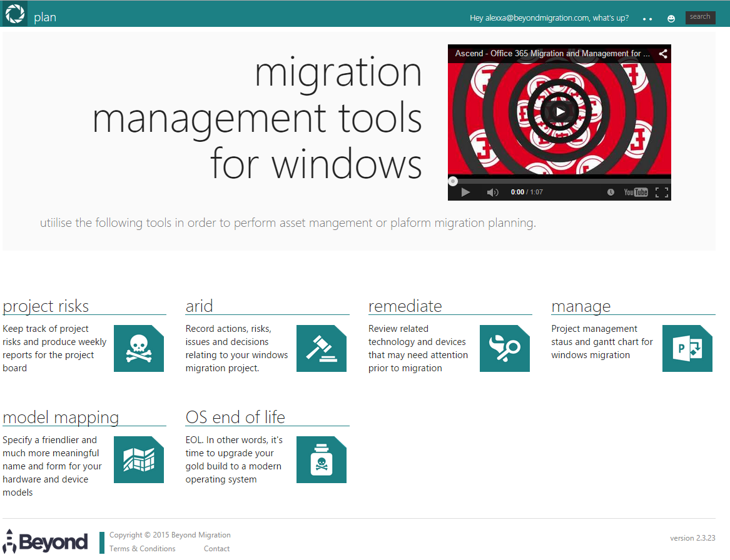Image resolution: width=730 pixels, height=560 pixels.
Task: Click the Ascend video title
Action: (552, 54)
